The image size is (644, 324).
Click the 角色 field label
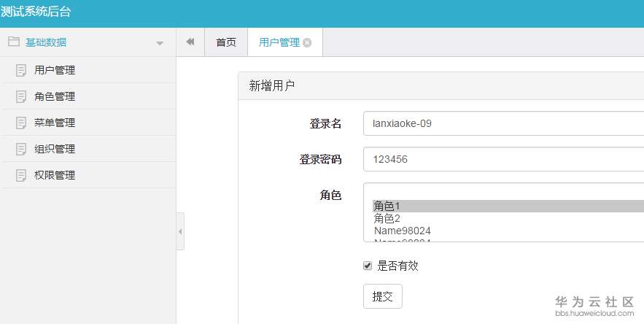point(330,195)
